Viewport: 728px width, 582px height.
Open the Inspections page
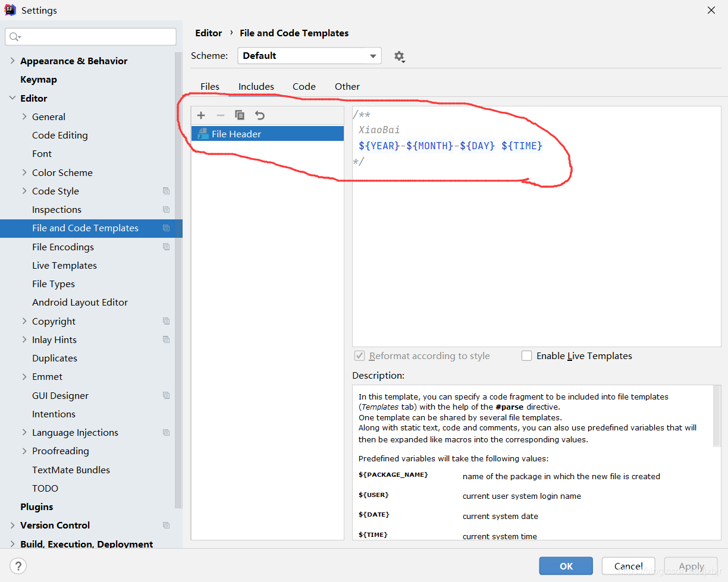pyautogui.click(x=57, y=209)
